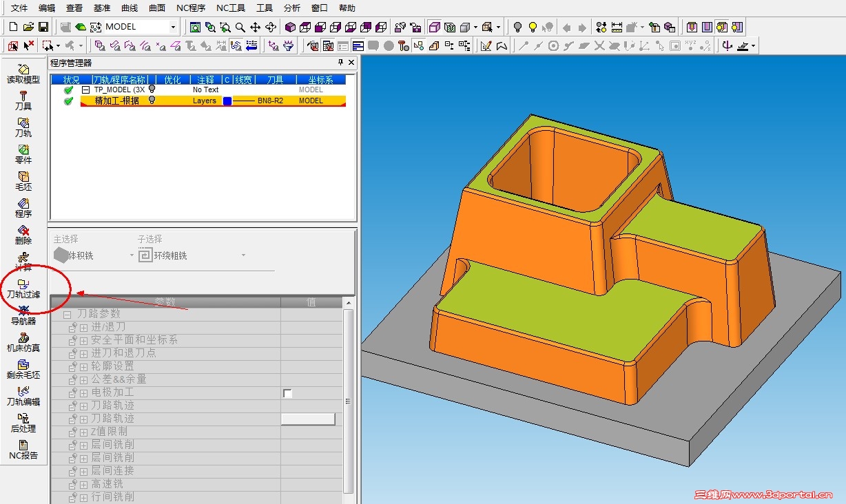Activate the Rotate view tool
This screenshot has height=504, width=846.
click(x=271, y=27)
